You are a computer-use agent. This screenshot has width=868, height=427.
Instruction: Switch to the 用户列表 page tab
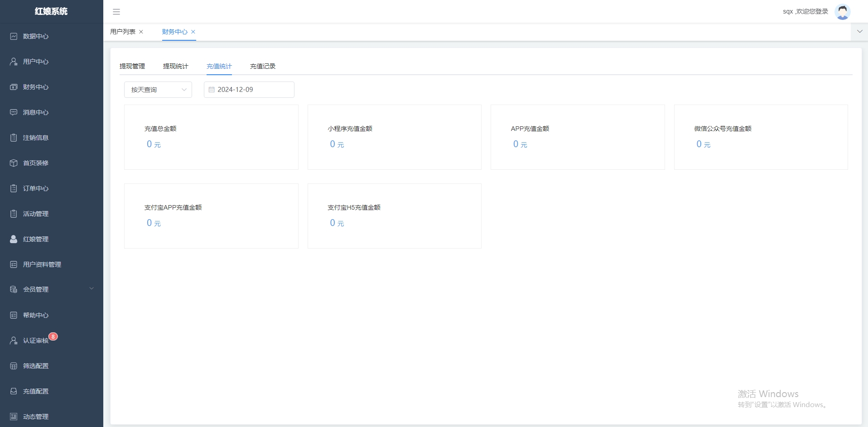click(x=123, y=32)
